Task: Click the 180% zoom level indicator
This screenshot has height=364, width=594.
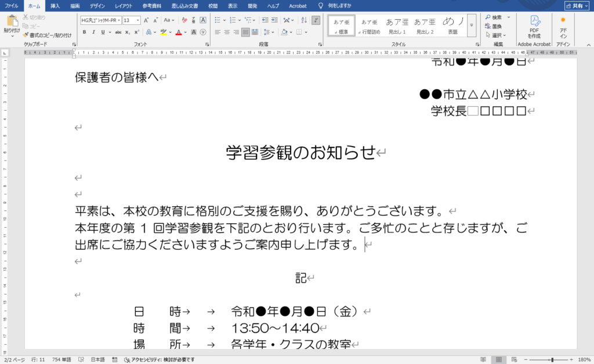Action: click(x=584, y=359)
